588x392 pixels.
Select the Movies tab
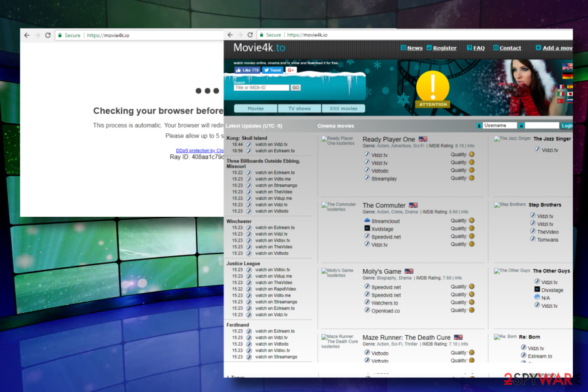coord(255,108)
